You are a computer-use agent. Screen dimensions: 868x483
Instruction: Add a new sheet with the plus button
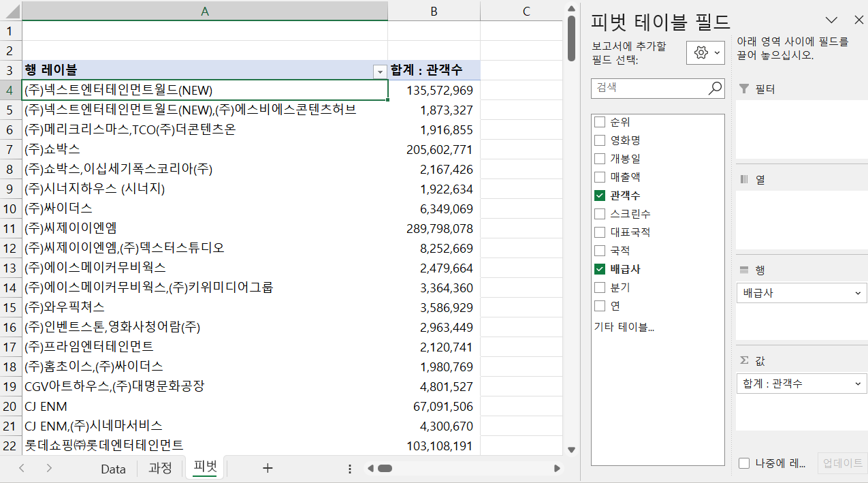[x=268, y=468]
